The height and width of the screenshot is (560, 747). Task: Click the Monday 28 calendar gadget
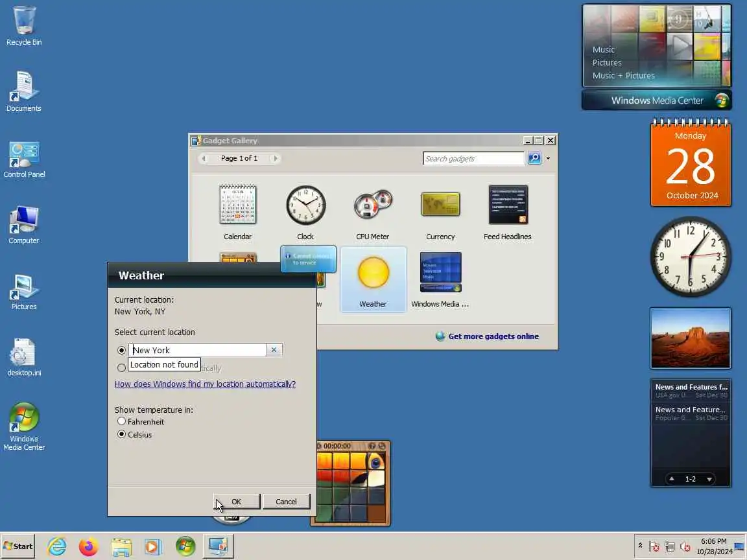pyautogui.click(x=691, y=163)
